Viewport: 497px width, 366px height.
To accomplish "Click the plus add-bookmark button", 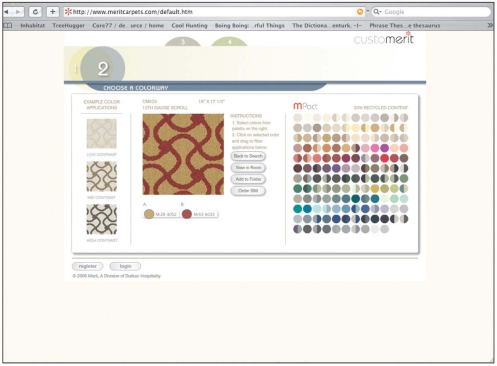I will tap(52, 12).
